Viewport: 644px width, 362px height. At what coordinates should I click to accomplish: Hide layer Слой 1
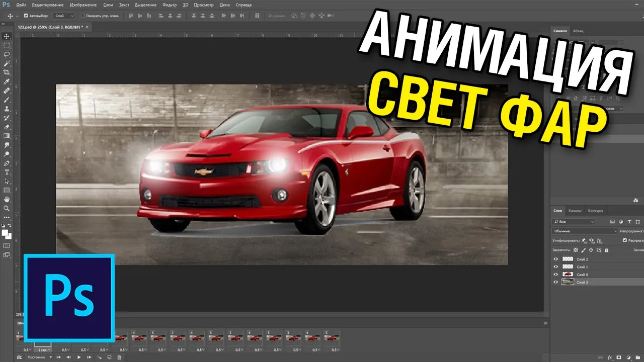pyautogui.click(x=556, y=267)
